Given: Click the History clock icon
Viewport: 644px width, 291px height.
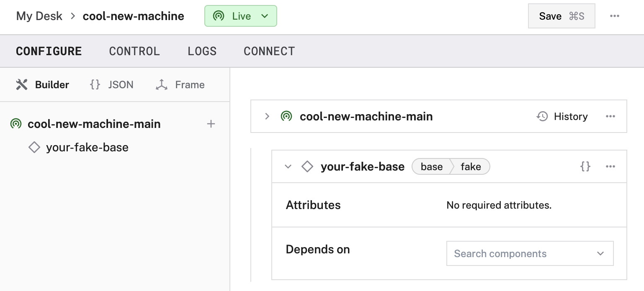Looking at the screenshot, I should click(542, 116).
